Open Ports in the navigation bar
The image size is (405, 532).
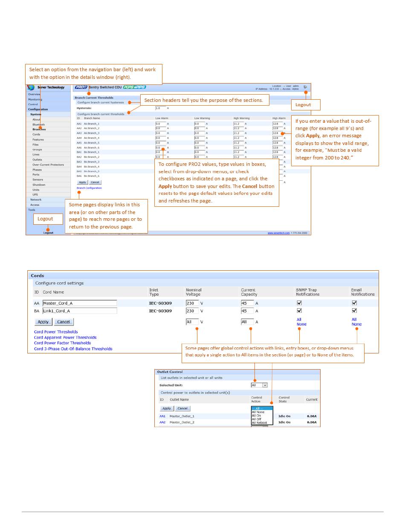click(x=36, y=174)
